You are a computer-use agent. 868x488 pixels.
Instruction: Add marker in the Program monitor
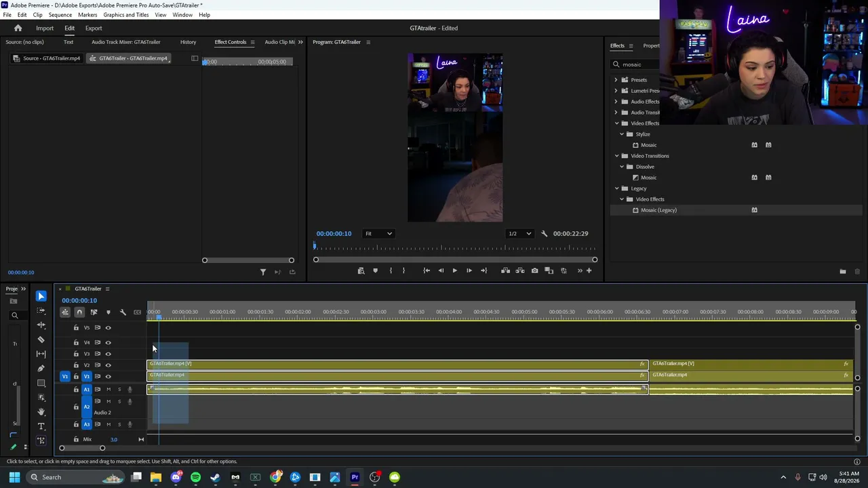click(375, 271)
